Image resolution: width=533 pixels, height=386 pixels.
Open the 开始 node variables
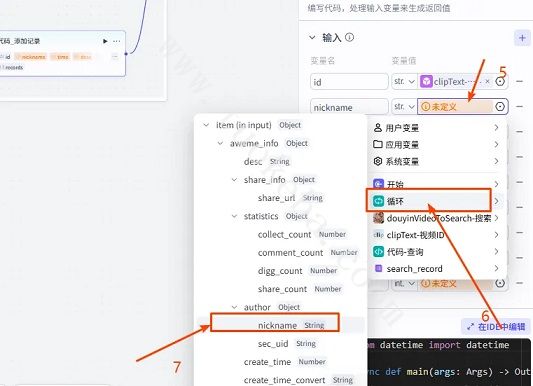click(x=437, y=184)
